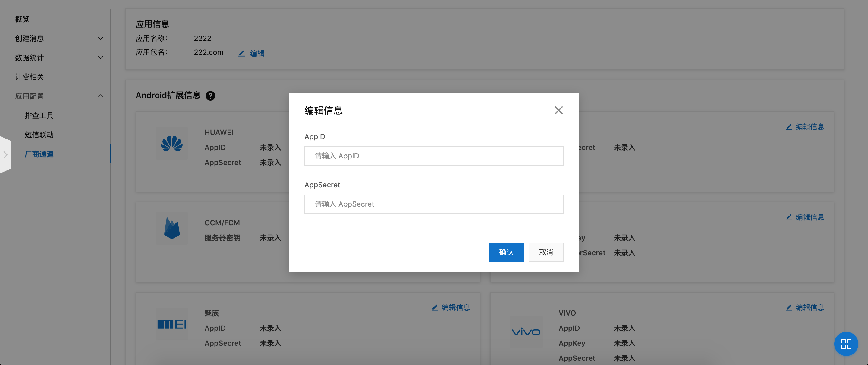This screenshot has width=868, height=365.
Task: Open the blue grid floating button
Action: click(x=846, y=344)
